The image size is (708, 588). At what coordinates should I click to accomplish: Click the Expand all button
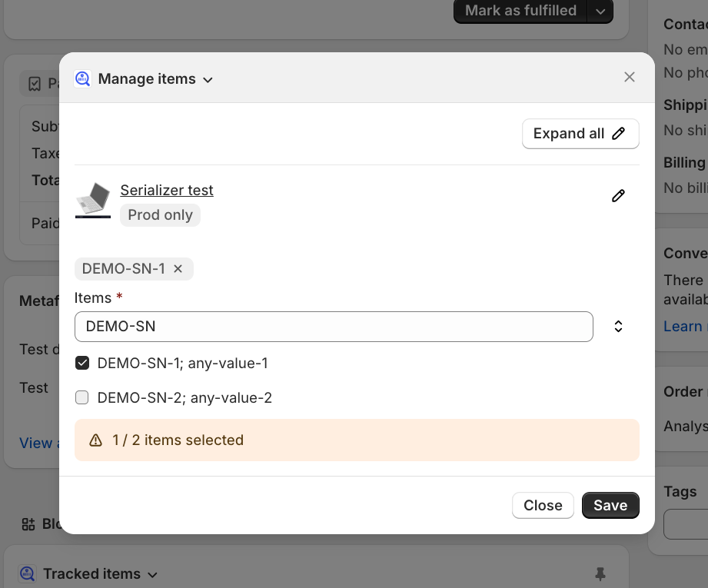coord(580,134)
